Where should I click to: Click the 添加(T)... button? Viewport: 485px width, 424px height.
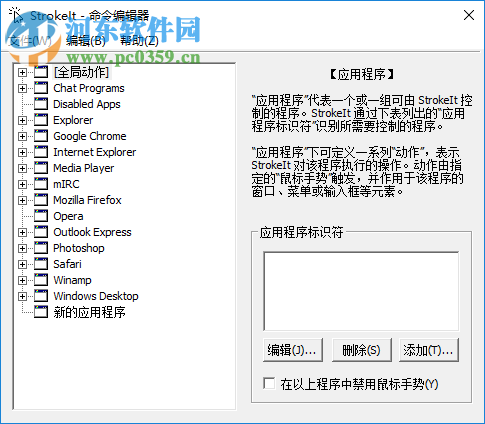[x=429, y=350]
